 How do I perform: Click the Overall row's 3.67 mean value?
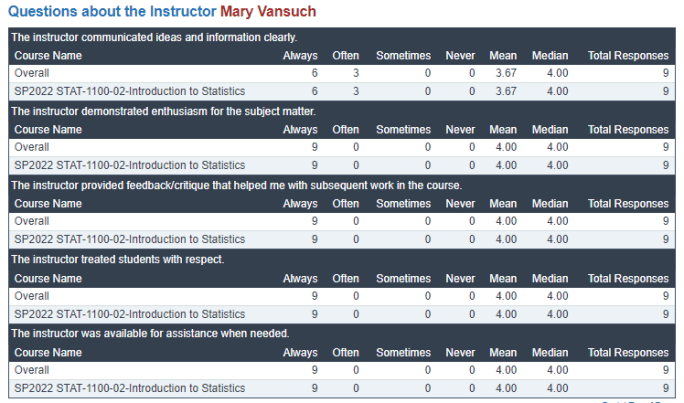(x=505, y=74)
